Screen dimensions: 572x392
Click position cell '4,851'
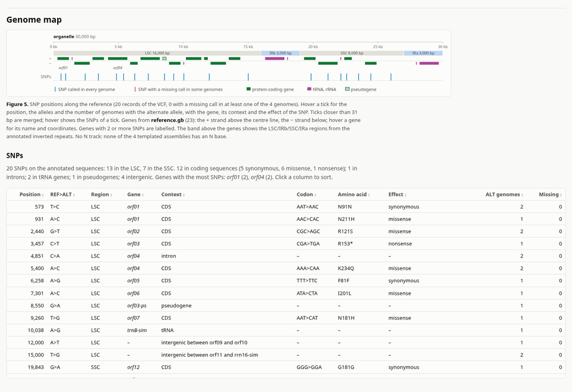coord(37,256)
